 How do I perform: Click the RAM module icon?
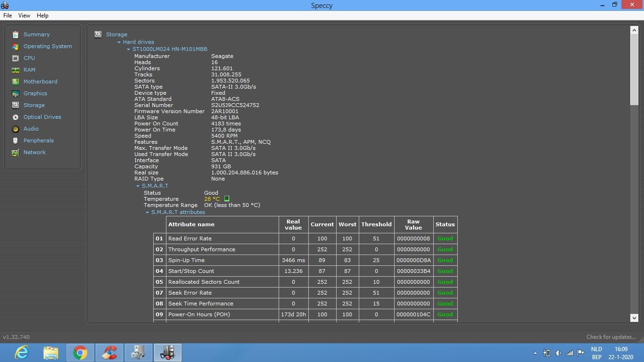pos(16,70)
